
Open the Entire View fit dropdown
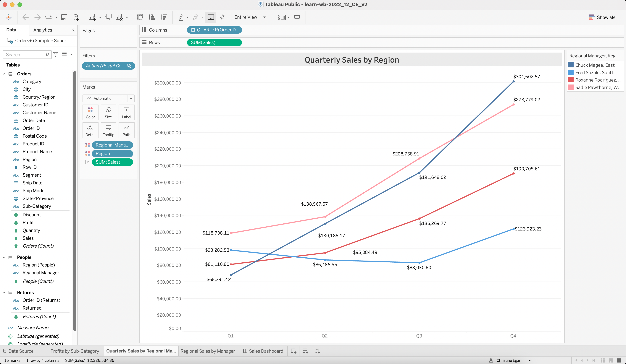point(264,17)
